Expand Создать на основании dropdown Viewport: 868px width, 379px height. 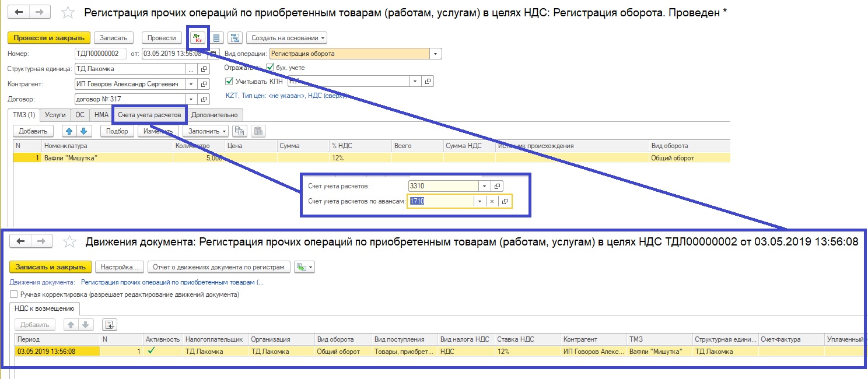[x=286, y=38]
